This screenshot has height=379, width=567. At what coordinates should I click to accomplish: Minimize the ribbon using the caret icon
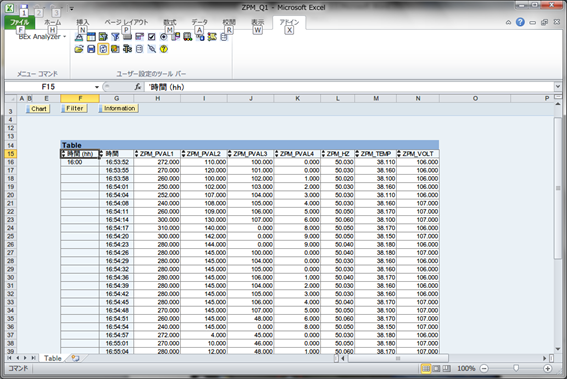pyautogui.click(x=508, y=22)
